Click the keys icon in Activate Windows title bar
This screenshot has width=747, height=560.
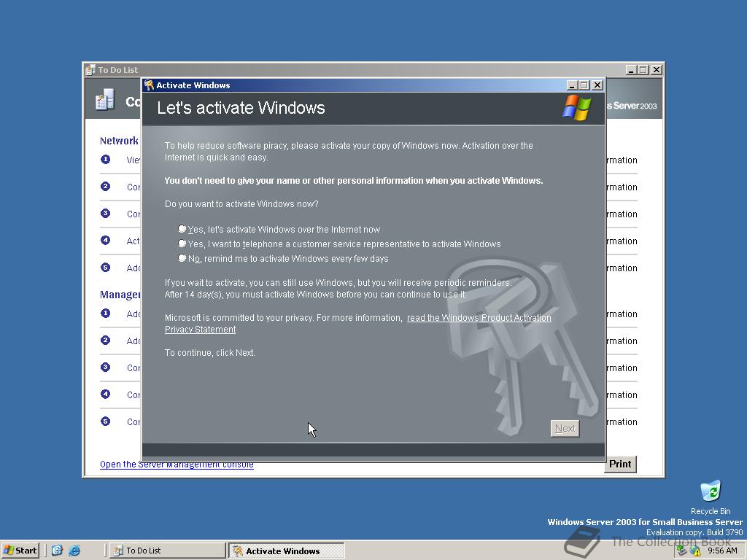pyautogui.click(x=149, y=85)
